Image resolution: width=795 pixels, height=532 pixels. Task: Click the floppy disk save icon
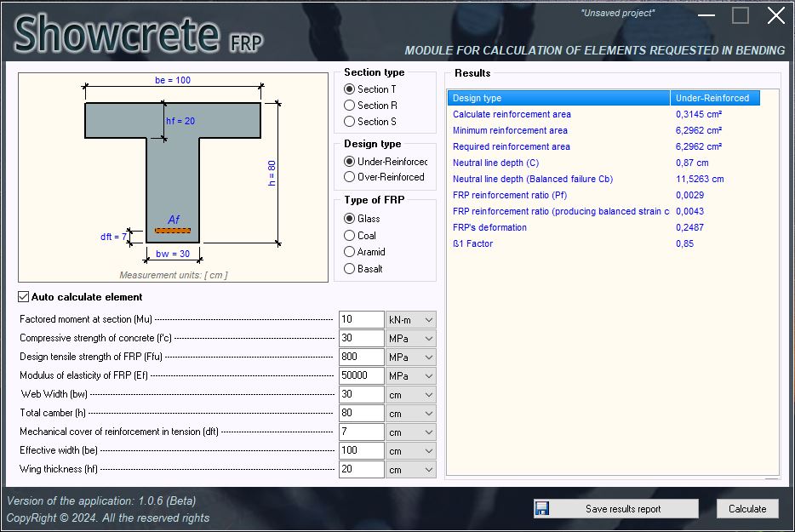pyautogui.click(x=542, y=508)
